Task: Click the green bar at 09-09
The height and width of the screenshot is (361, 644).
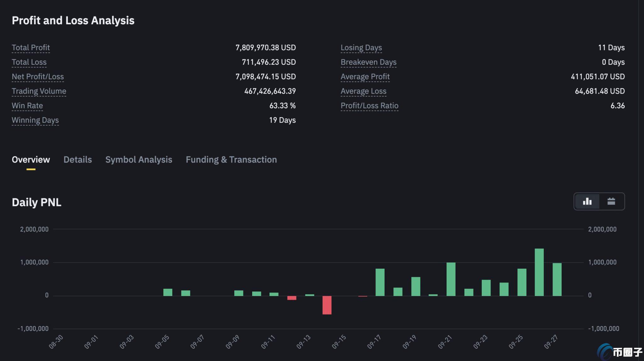Action: 239,293
